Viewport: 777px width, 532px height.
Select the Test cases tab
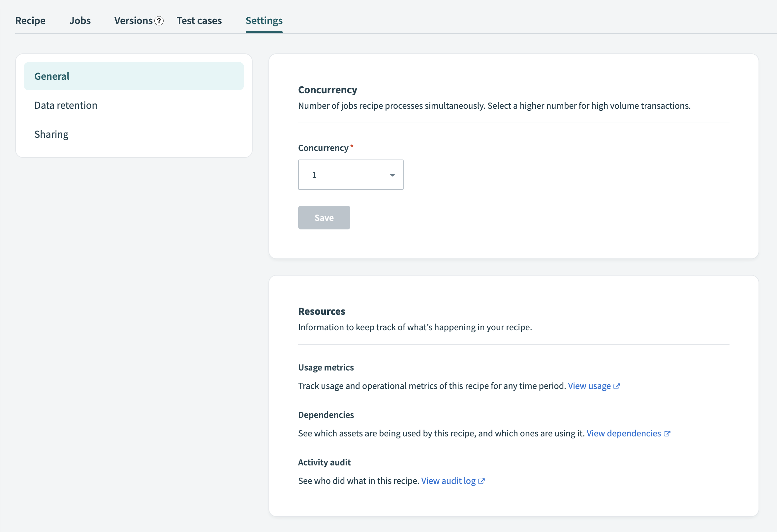click(199, 21)
